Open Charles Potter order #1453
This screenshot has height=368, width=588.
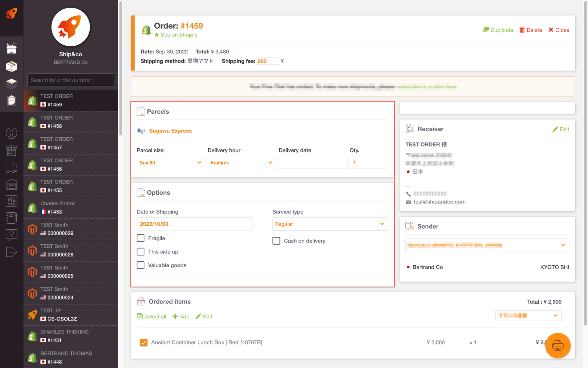(x=71, y=208)
